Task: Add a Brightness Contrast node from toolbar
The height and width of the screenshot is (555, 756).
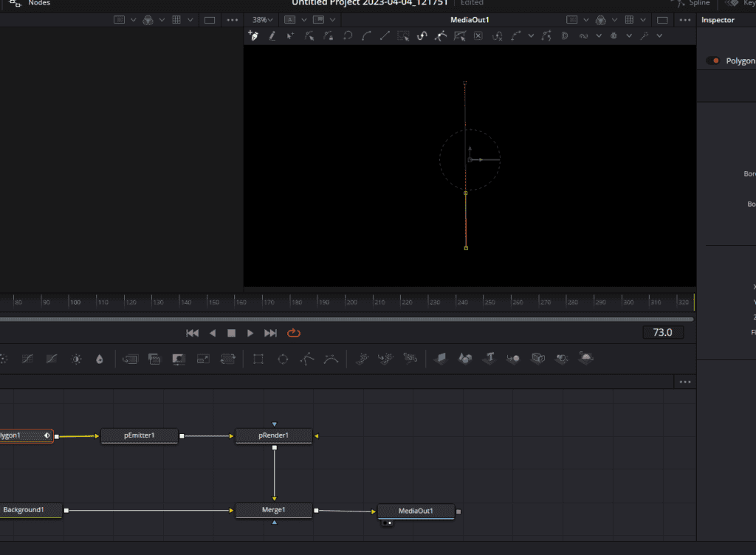Action: coord(76,359)
